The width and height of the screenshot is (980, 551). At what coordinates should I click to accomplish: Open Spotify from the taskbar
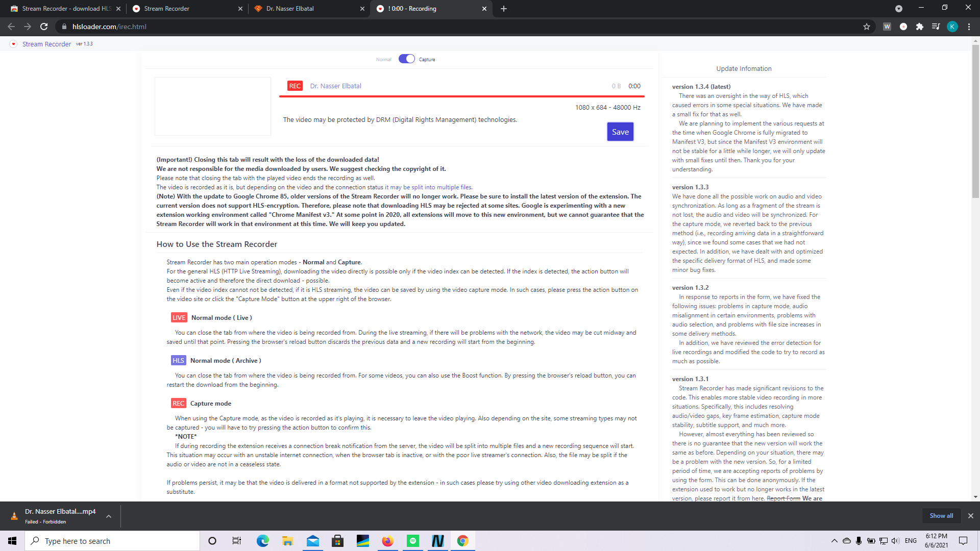click(x=412, y=541)
